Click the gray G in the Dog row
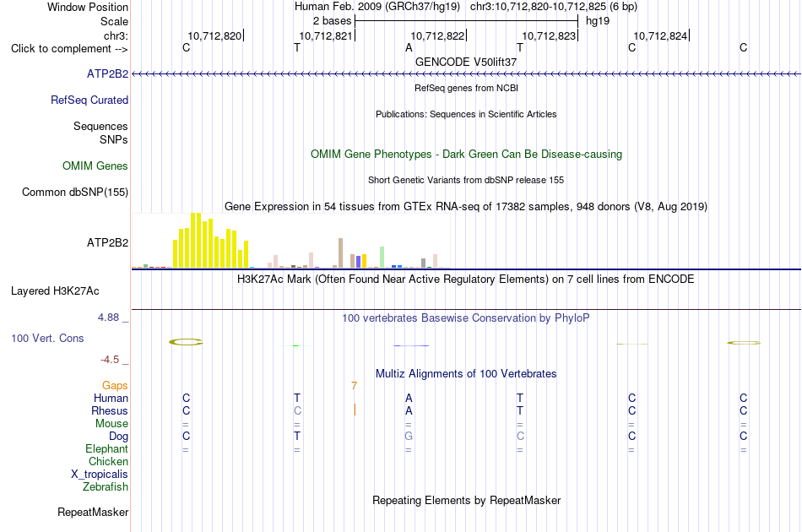Viewport: 802px width, 532px height. tap(409, 437)
